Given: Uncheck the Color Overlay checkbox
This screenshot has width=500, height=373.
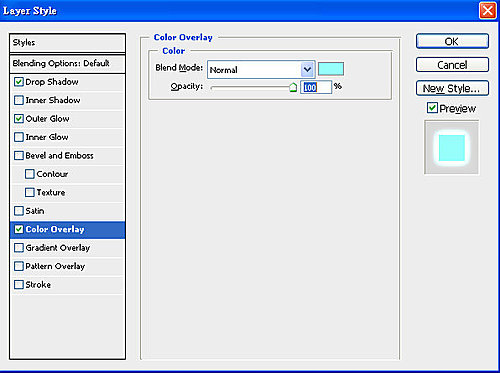Looking at the screenshot, I should point(19,229).
